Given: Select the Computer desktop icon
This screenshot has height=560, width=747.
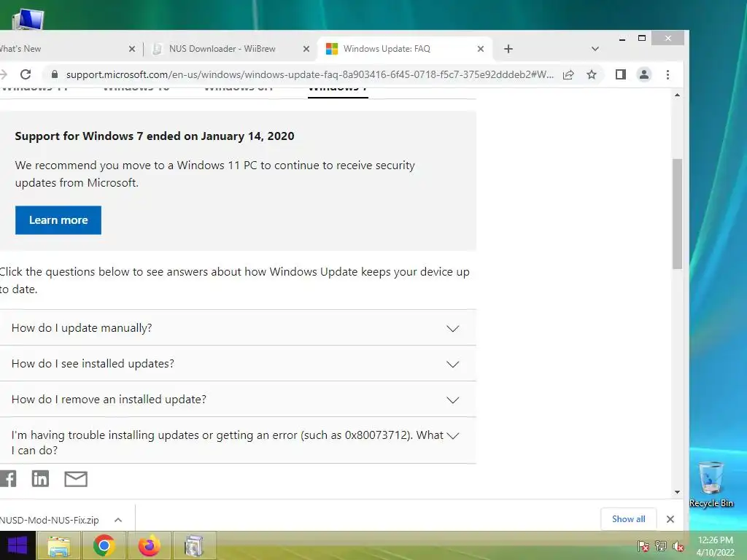Looking at the screenshot, I should tap(28, 19).
